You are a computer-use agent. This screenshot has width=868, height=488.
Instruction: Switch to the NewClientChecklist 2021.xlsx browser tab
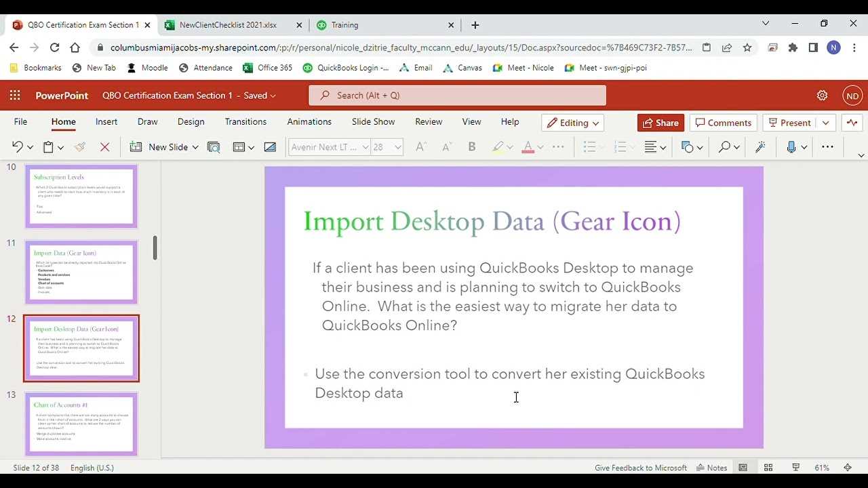coord(228,25)
